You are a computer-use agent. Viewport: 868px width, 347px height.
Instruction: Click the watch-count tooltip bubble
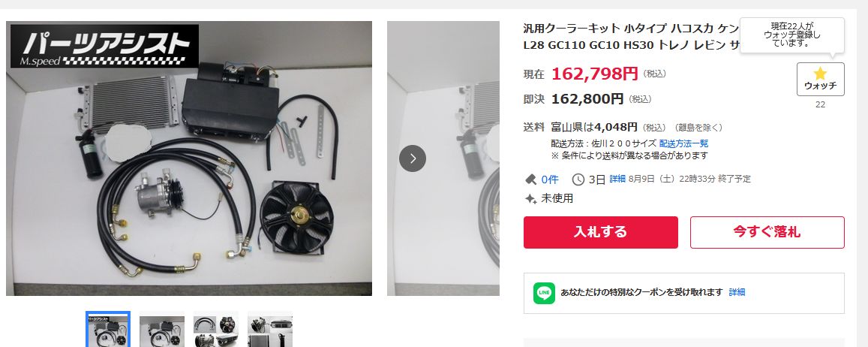[792, 35]
